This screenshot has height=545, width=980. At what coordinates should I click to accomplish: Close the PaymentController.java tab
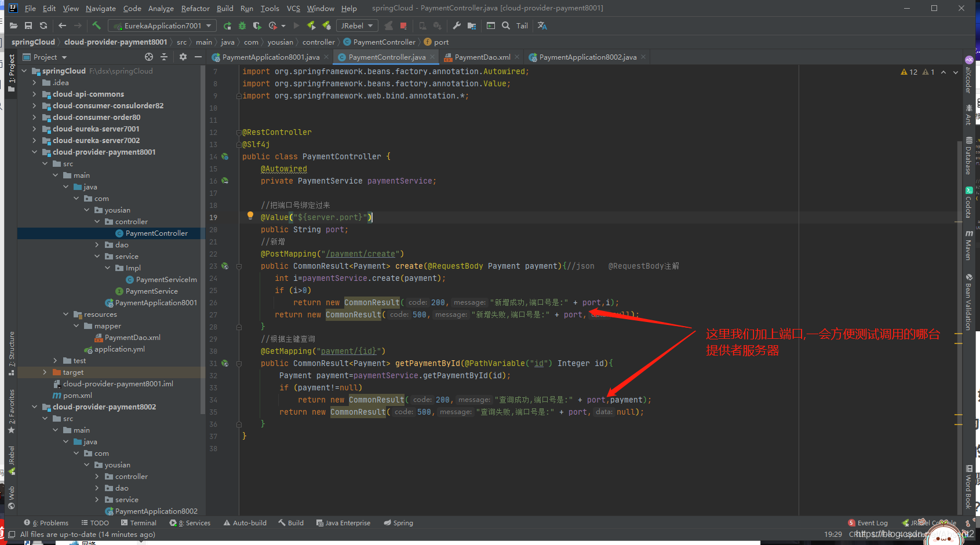[x=432, y=57]
